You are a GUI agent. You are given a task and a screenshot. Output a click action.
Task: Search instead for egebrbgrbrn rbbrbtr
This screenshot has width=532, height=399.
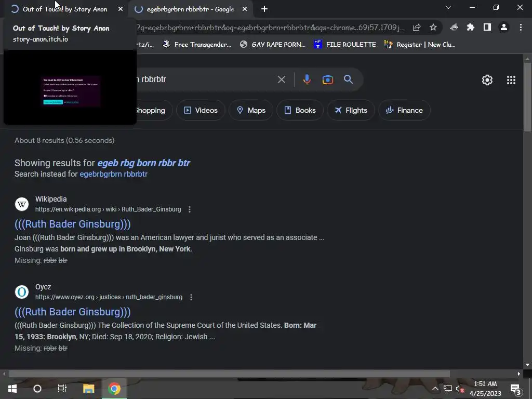pos(113,174)
